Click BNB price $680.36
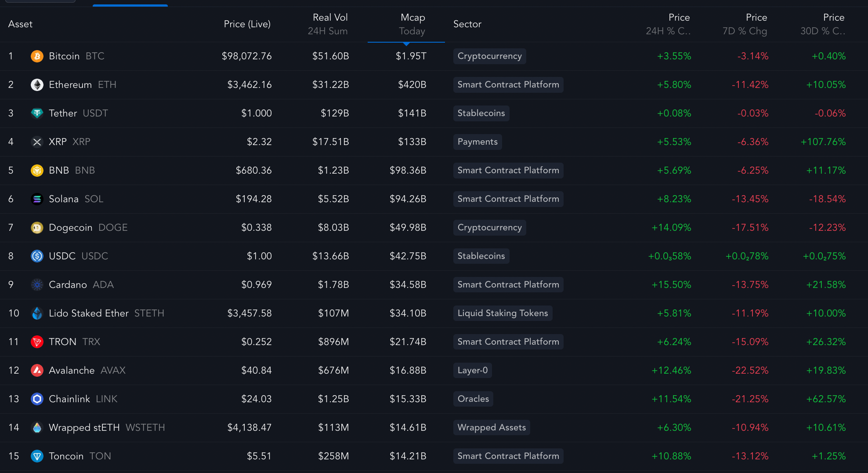 click(x=253, y=171)
